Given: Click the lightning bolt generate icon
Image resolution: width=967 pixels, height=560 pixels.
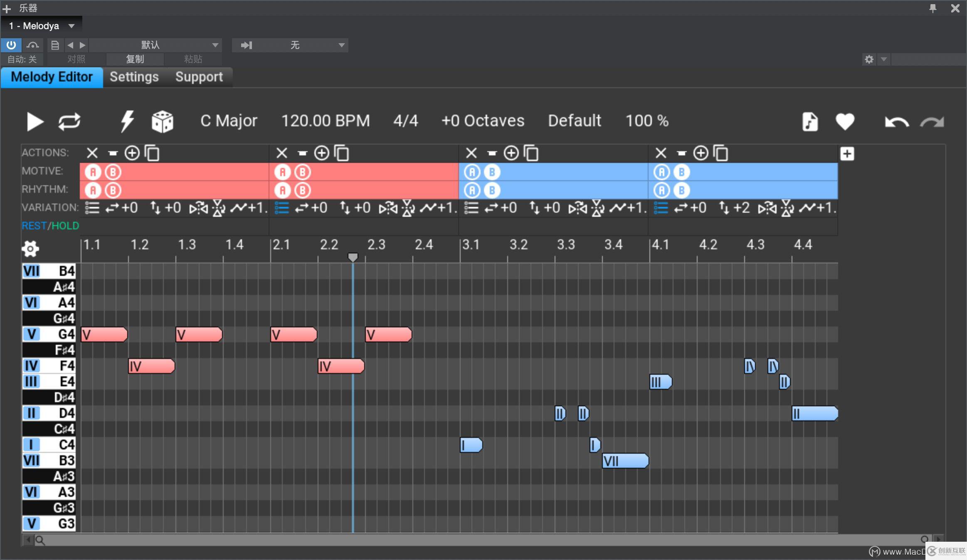Looking at the screenshot, I should (x=127, y=121).
